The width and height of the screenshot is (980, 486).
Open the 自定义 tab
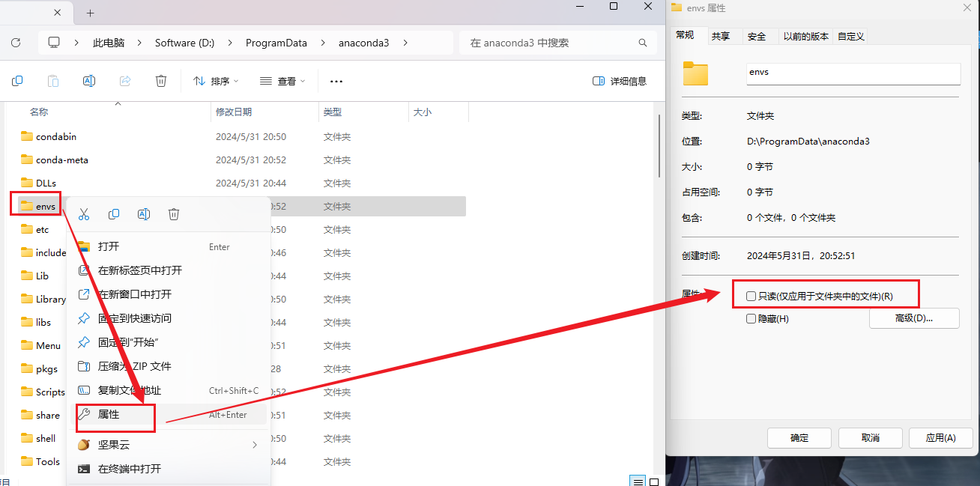(851, 36)
